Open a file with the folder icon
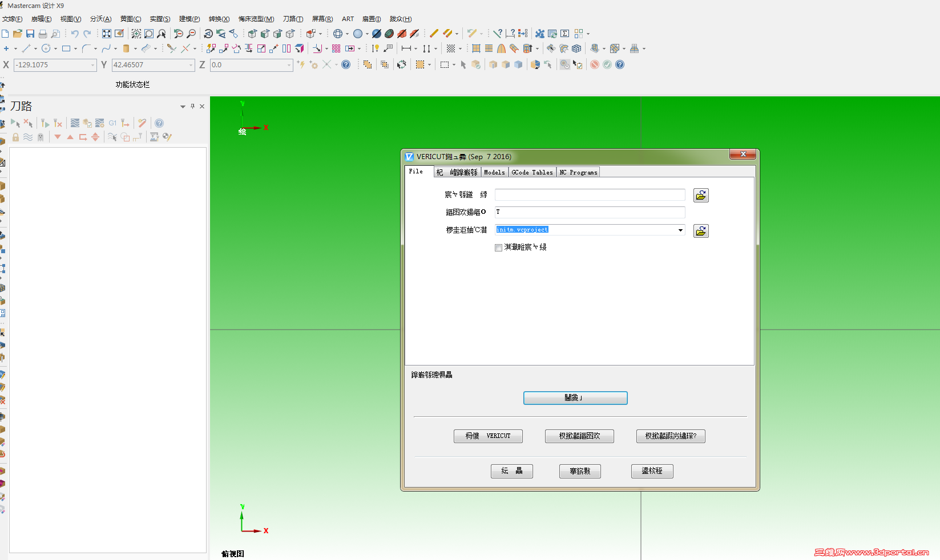The height and width of the screenshot is (560, 940). point(18,34)
